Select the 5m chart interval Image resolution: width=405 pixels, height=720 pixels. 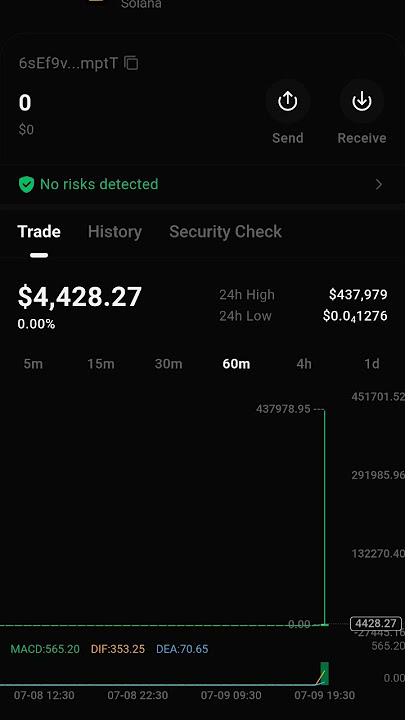(x=33, y=364)
